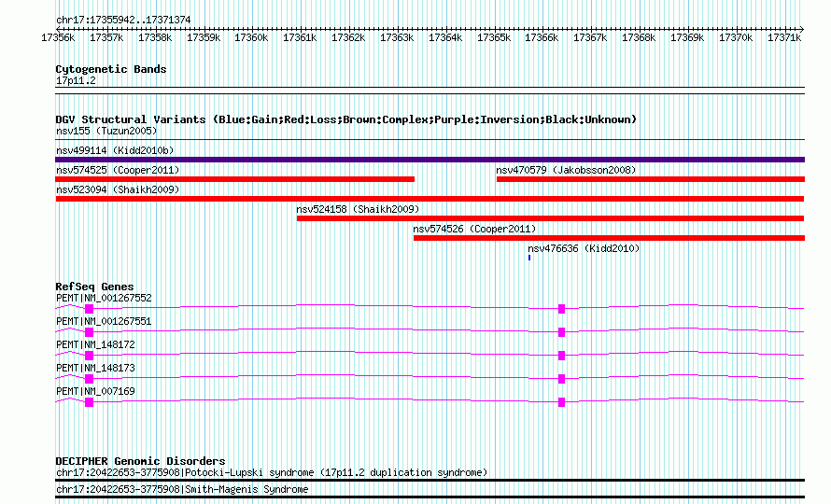The width and height of the screenshot is (831, 504).
Task: Click the 17360k ruler label
Action: tap(251, 37)
